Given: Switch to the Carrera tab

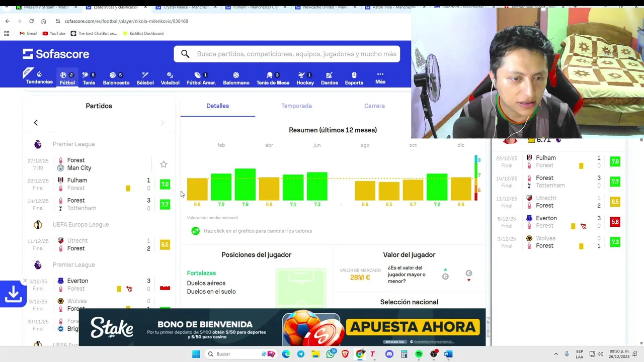Looking at the screenshot, I should 374,106.
